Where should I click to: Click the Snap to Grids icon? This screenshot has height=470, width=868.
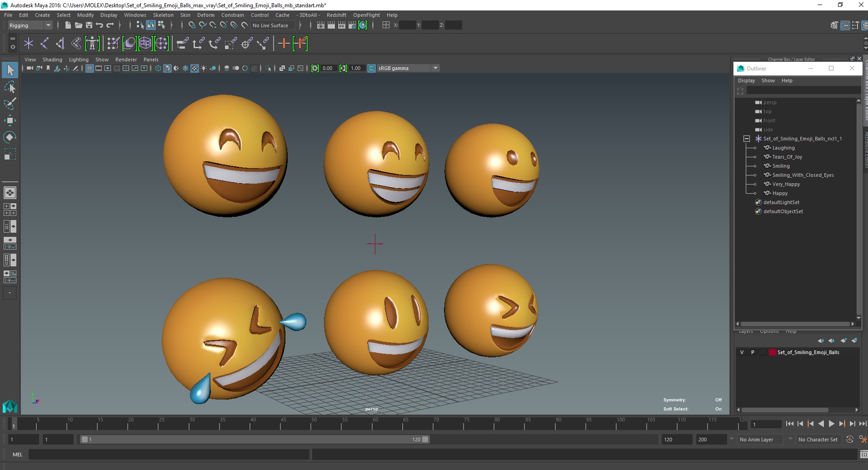(x=192, y=25)
